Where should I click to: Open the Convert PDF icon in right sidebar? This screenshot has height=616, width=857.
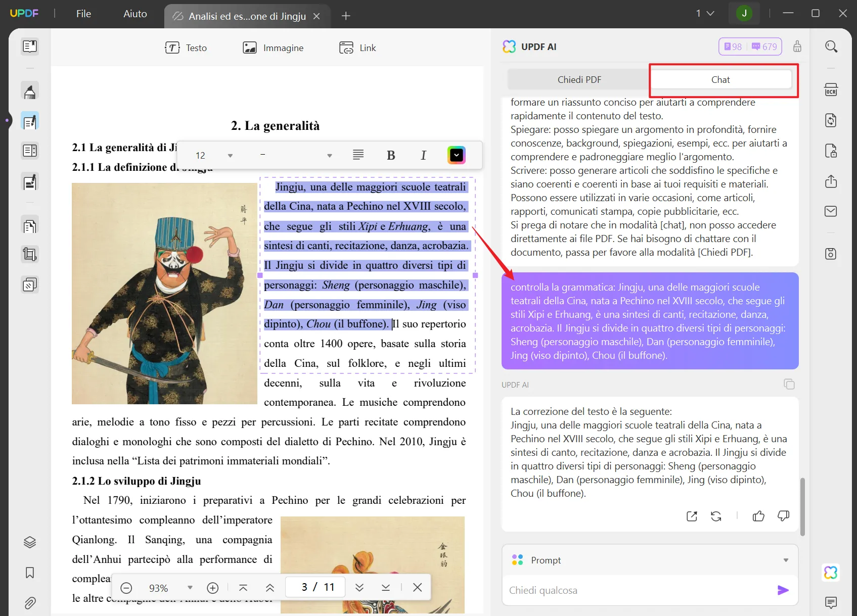coord(831,120)
